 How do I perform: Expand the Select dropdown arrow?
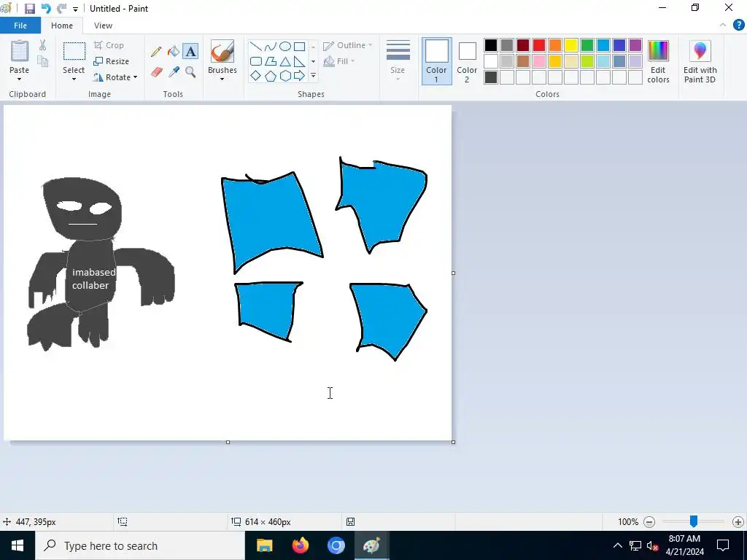[74, 79]
